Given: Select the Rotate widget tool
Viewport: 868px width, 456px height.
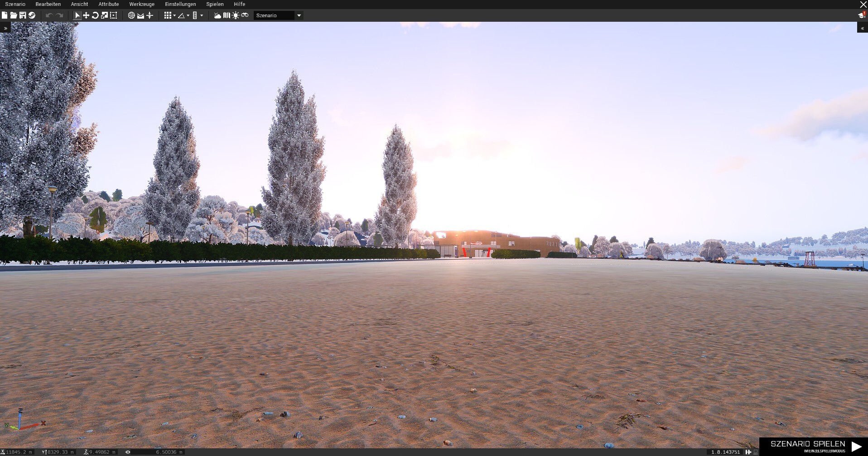Looking at the screenshot, I should pos(95,15).
